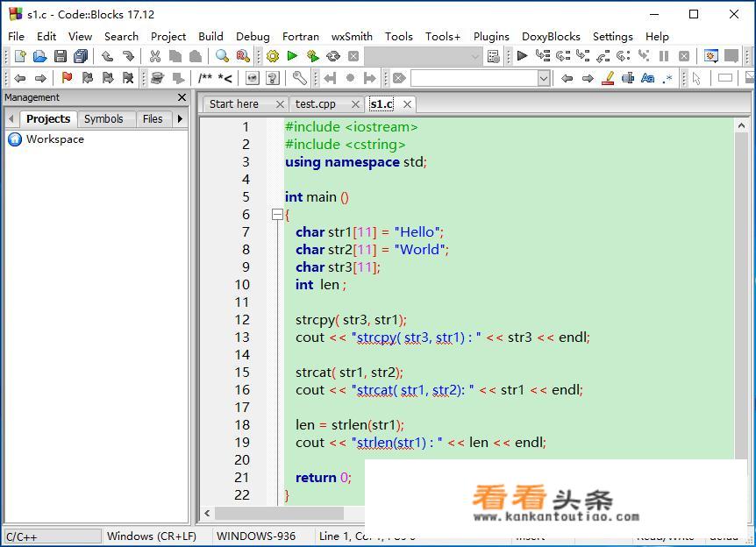Screen dimensions: 756x547
Task: Open the Debug menu
Action: pos(253,37)
